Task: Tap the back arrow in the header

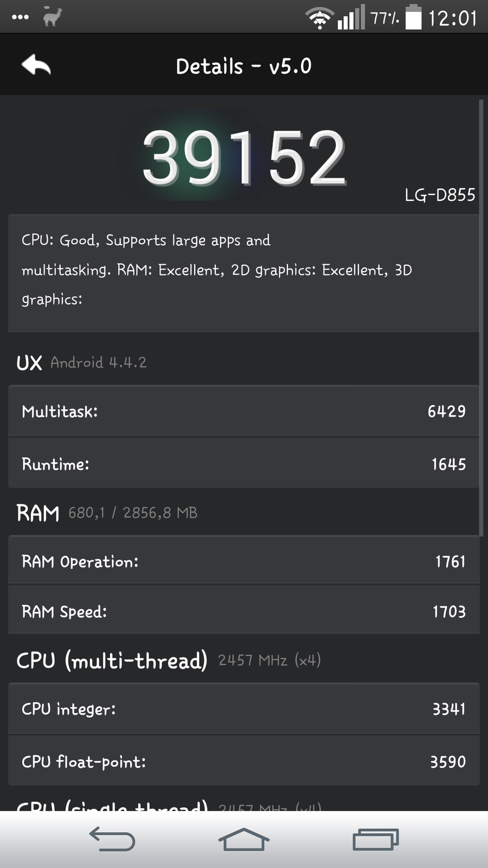Action: pyautogui.click(x=36, y=66)
